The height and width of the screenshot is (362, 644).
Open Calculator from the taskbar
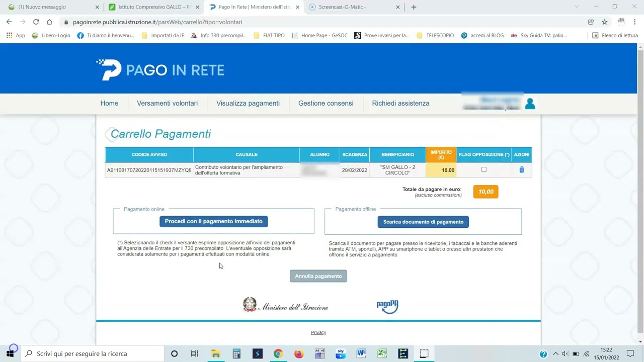pyautogui.click(x=236, y=353)
